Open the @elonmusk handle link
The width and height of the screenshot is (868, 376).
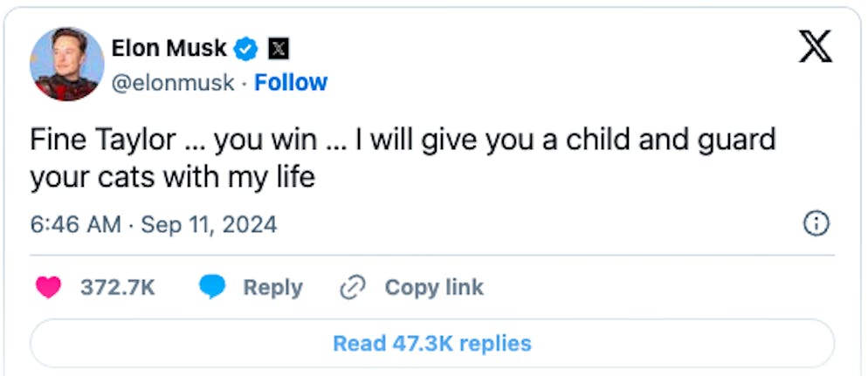tap(173, 83)
